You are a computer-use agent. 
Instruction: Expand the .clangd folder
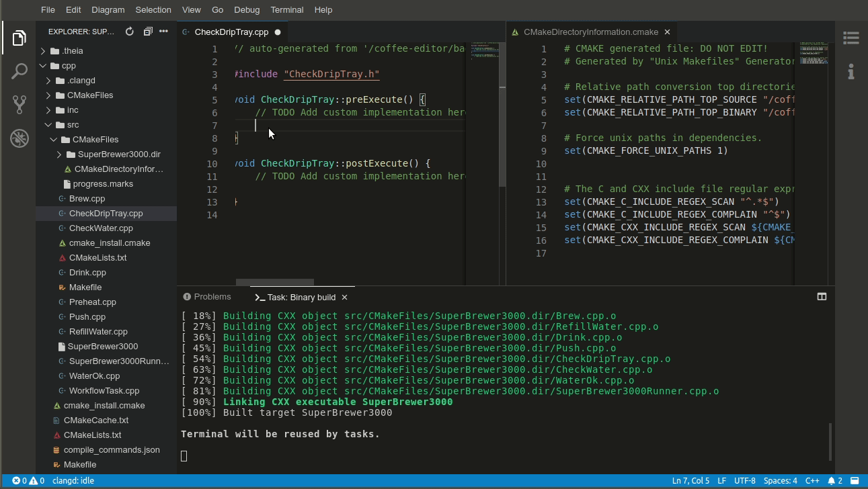[48, 81]
